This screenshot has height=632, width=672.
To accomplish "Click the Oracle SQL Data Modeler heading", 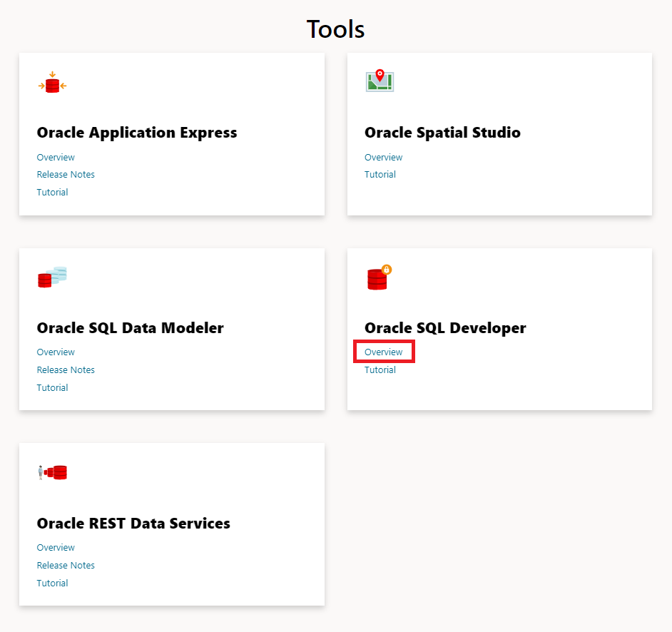I will pos(131,328).
